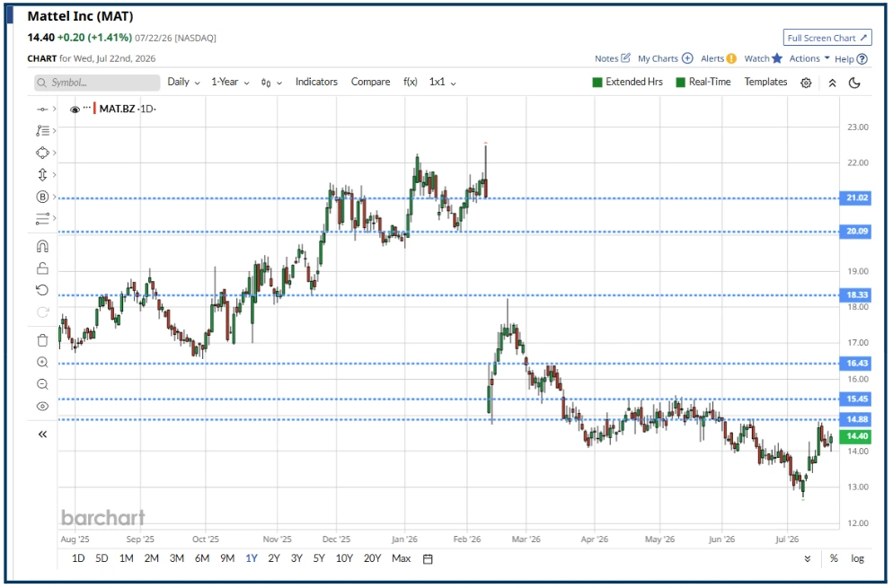Delete drawings with trash icon
Screen dimensions: 893x588
click(42, 340)
